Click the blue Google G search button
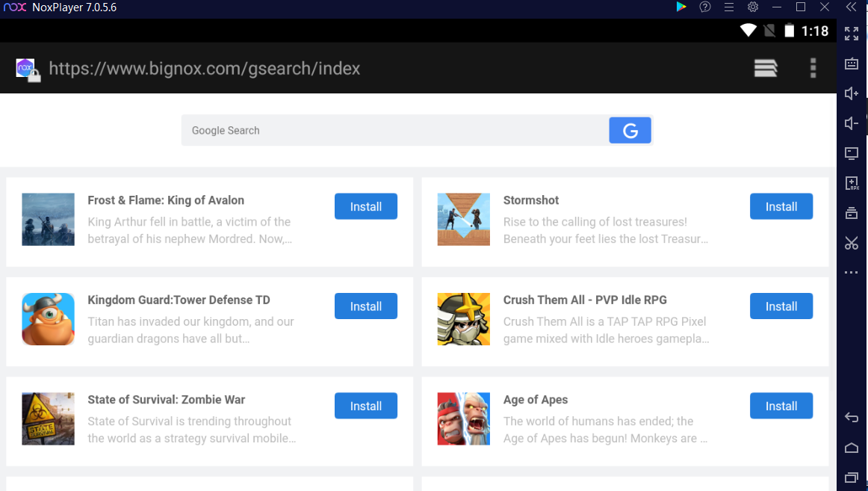This screenshot has height=491, width=868. (630, 131)
